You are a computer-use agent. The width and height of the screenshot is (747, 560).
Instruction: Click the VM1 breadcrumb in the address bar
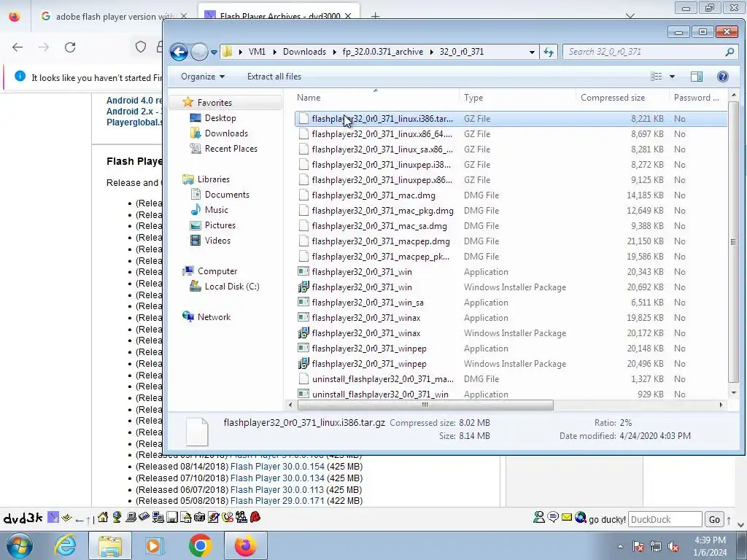point(257,52)
